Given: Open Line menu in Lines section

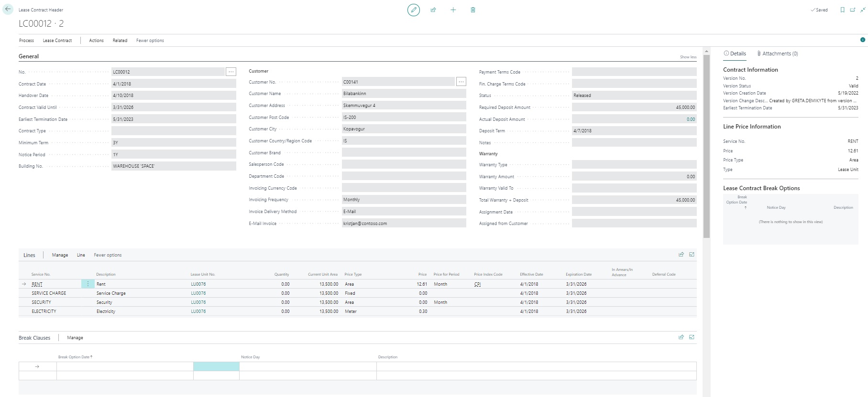Looking at the screenshot, I should tap(81, 255).
